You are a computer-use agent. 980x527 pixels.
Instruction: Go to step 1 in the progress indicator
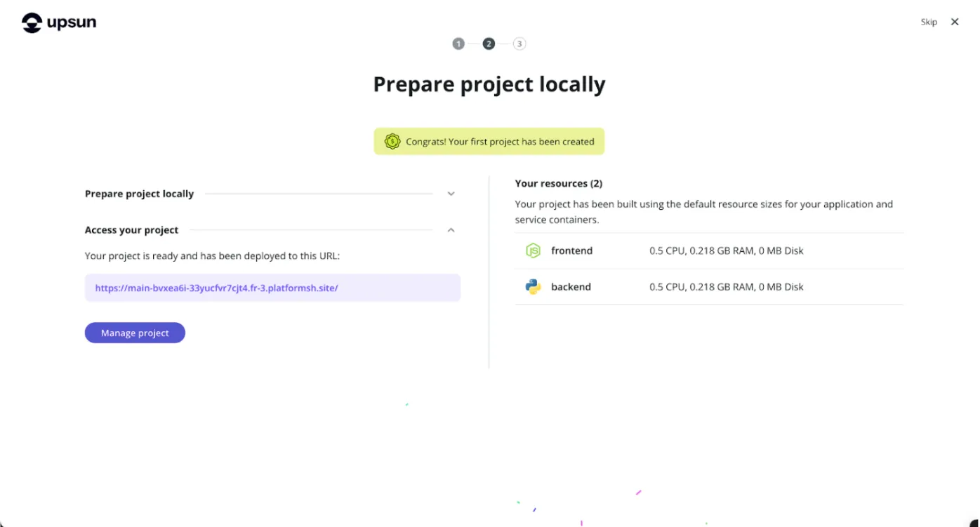coord(458,44)
